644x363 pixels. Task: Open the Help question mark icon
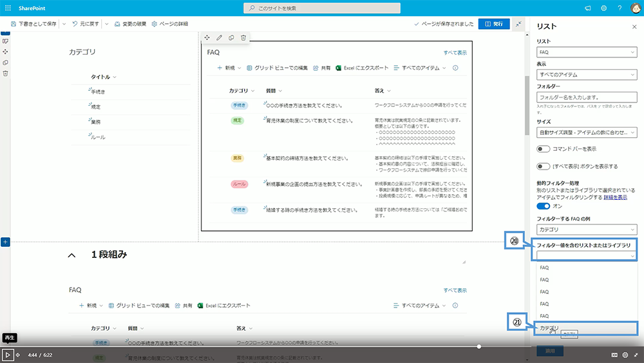pos(620,8)
